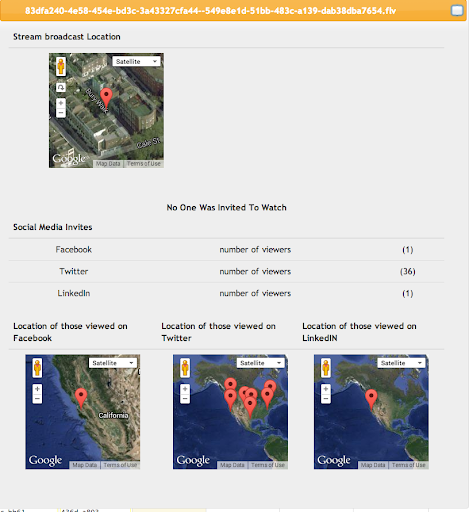Zoom out on the stream broadcast map
Screen dimensions: 469x512
[x=61, y=113]
